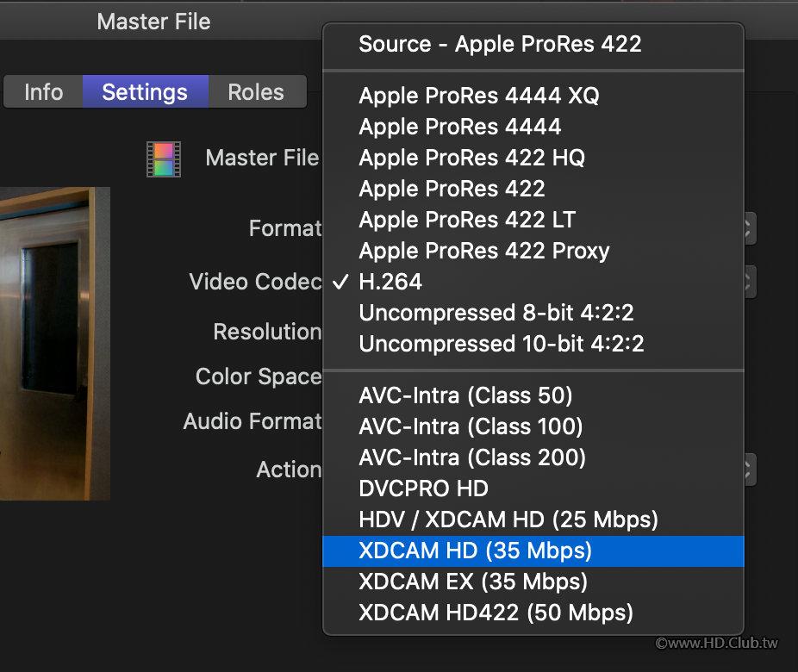Click the video preview thumbnail
The height and width of the screenshot is (672, 798).
coord(55,344)
